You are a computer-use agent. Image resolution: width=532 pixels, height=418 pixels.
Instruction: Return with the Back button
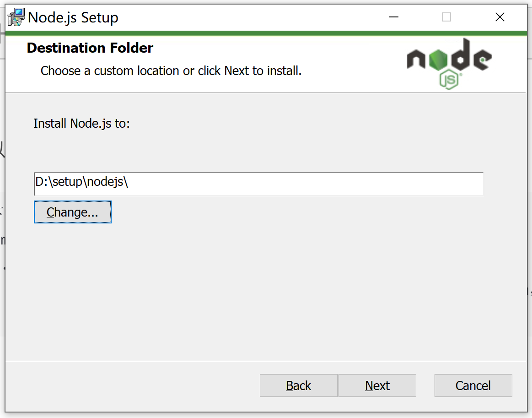(299, 385)
